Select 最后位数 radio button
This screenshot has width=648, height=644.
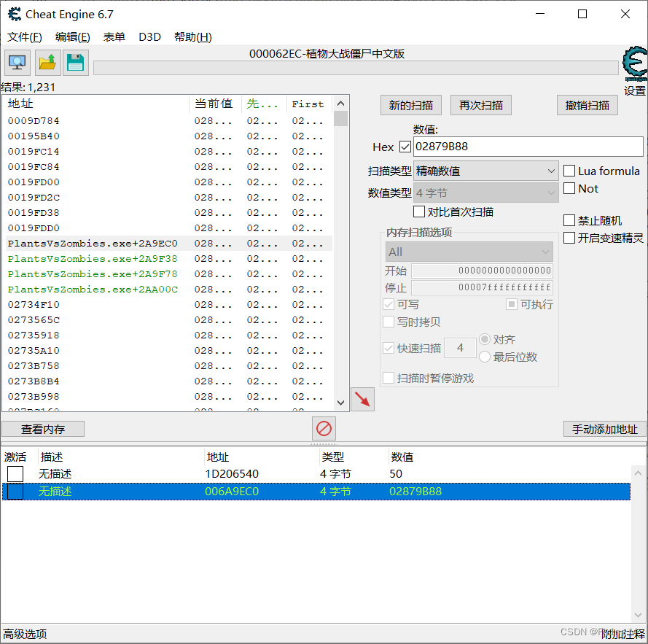tap(484, 357)
